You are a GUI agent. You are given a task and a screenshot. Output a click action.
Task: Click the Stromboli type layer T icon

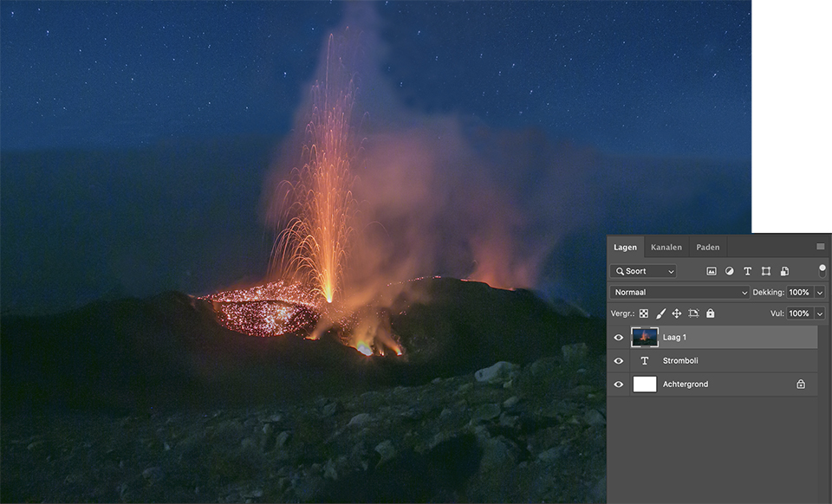(645, 361)
